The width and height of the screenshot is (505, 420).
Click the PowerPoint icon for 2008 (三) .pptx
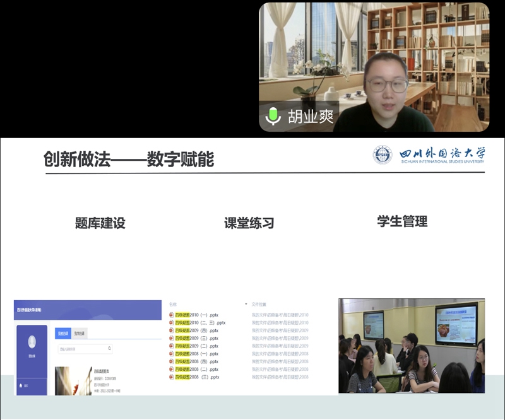point(171,377)
